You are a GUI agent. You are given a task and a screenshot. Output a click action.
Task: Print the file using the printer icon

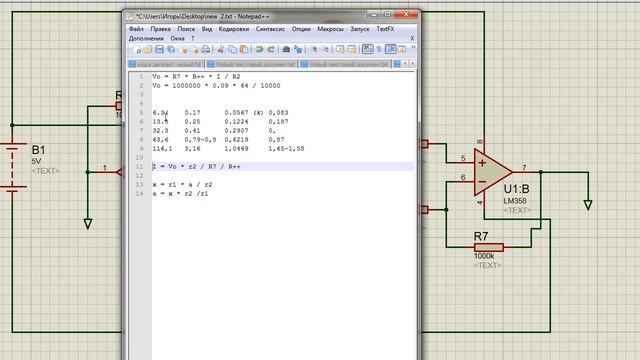click(206, 49)
